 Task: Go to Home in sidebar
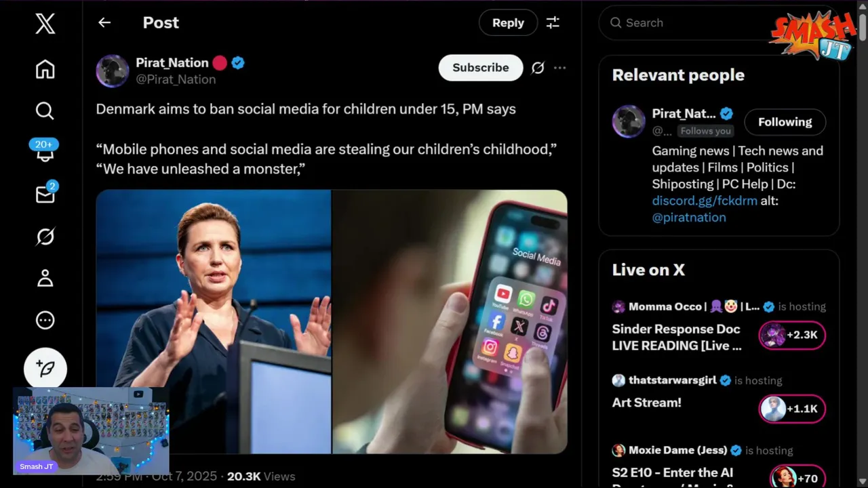(45, 69)
